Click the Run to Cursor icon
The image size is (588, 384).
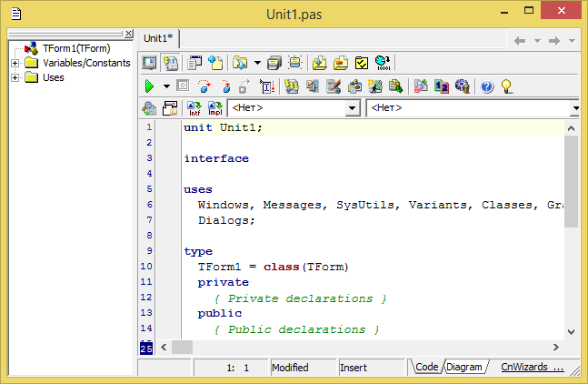(x=267, y=86)
